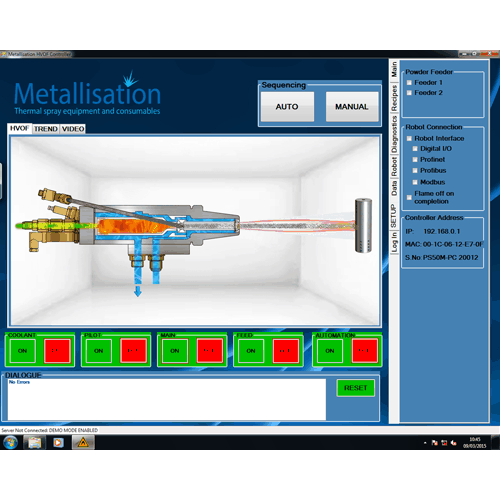The image size is (500, 500).
Task: Click the 'No Errors' dialogue message
Action: pyautogui.click(x=19, y=382)
